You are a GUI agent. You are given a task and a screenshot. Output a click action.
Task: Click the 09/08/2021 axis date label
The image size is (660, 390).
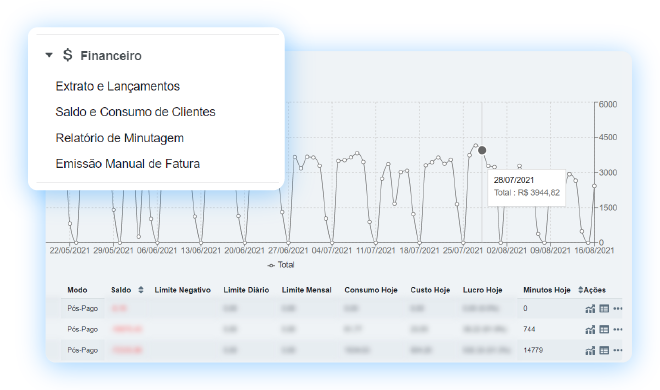(550, 250)
